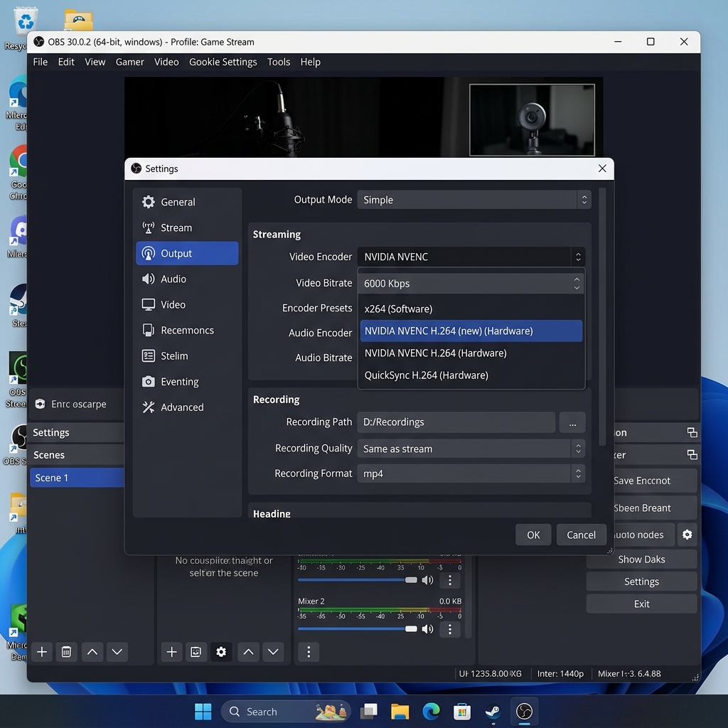Cancel the Settings dialog

(x=582, y=535)
